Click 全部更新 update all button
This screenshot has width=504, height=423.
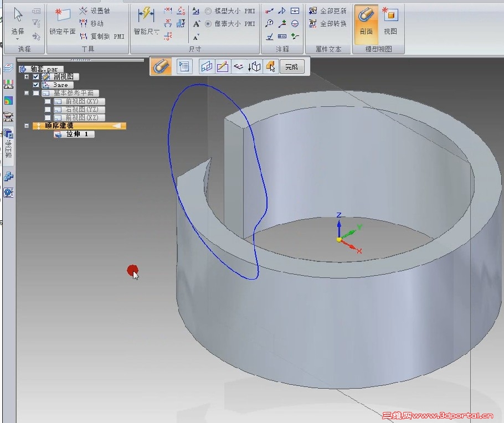[327, 11]
